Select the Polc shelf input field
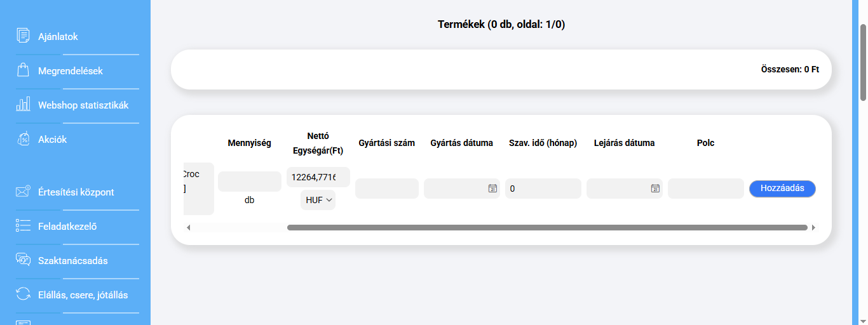This screenshot has height=325, width=868. click(x=705, y=189)
